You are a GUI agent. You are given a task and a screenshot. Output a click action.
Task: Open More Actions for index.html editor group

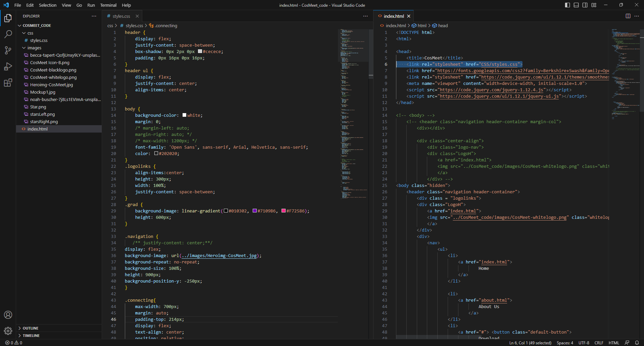click(x=637, y=16)
